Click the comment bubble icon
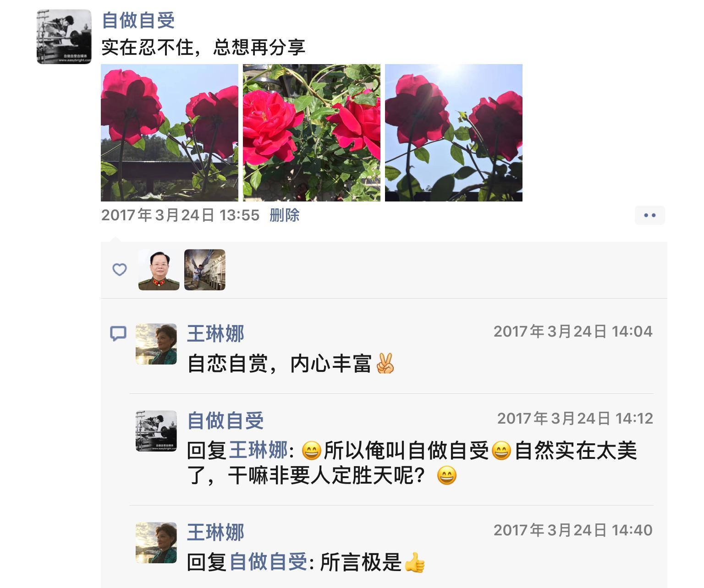The width and height of the screenshot is (704, 588). (118, 333)
